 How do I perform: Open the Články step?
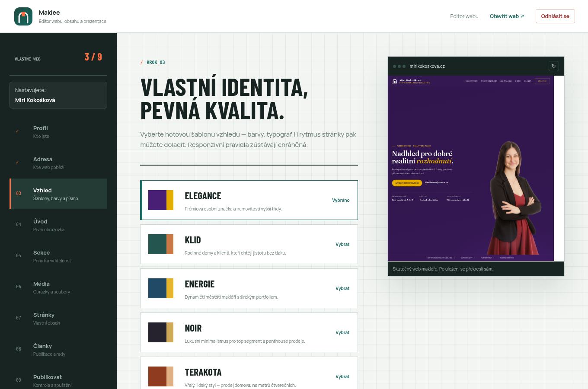coord(58,349)
